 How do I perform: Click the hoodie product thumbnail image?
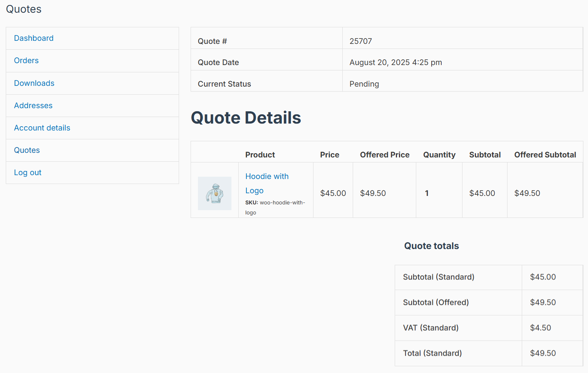pos(214,193)
